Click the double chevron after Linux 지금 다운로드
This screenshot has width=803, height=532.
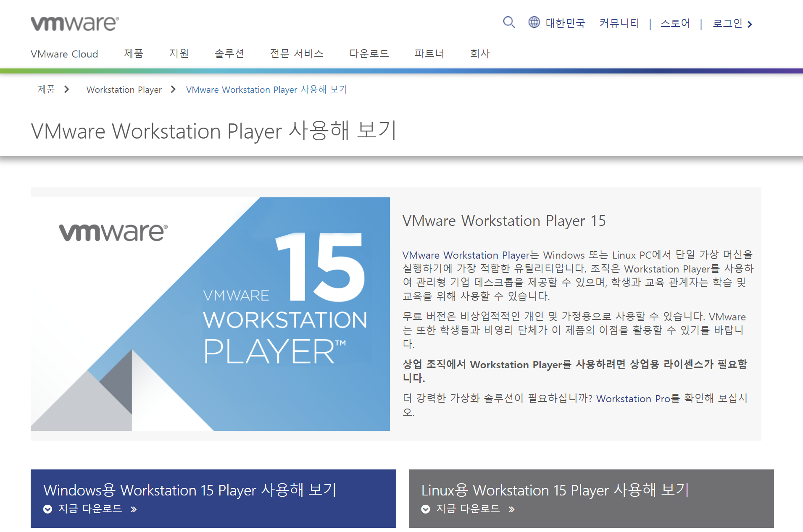point(511,509)
